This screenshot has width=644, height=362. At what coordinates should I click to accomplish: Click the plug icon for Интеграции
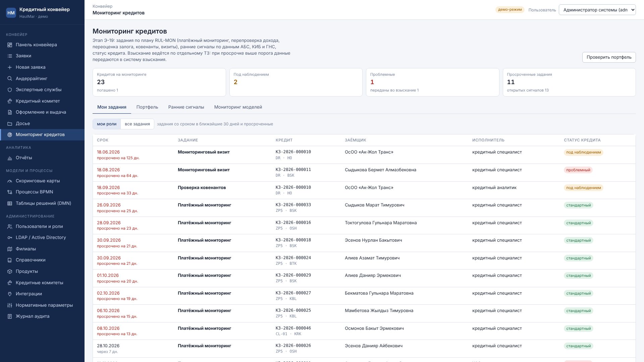[10, 294]
